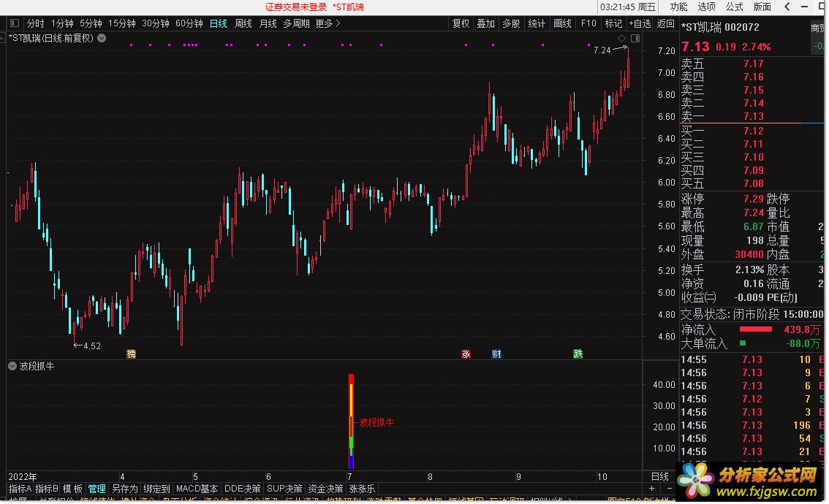The width and height of the screenshot is (829, 504).
Task: Click the 7.24 high price label
Action: pos(602,50)
